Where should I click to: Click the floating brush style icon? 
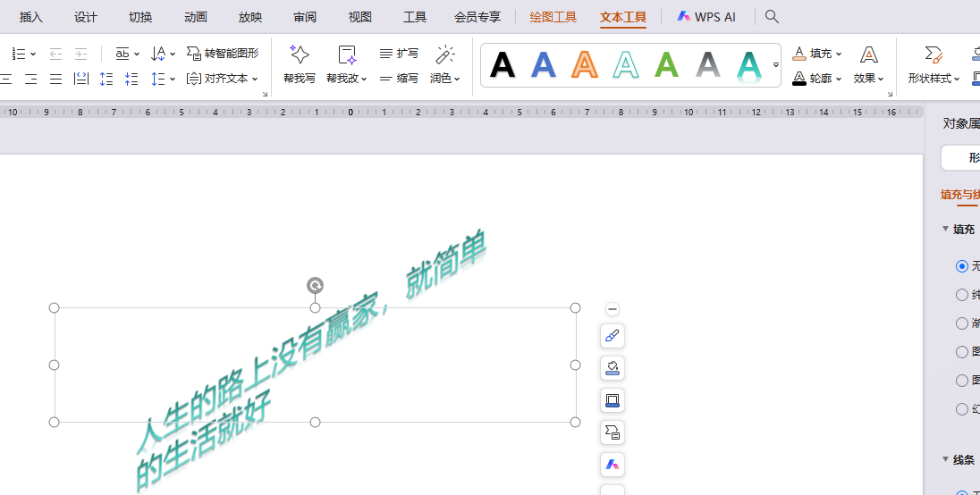tap(612, 336)
